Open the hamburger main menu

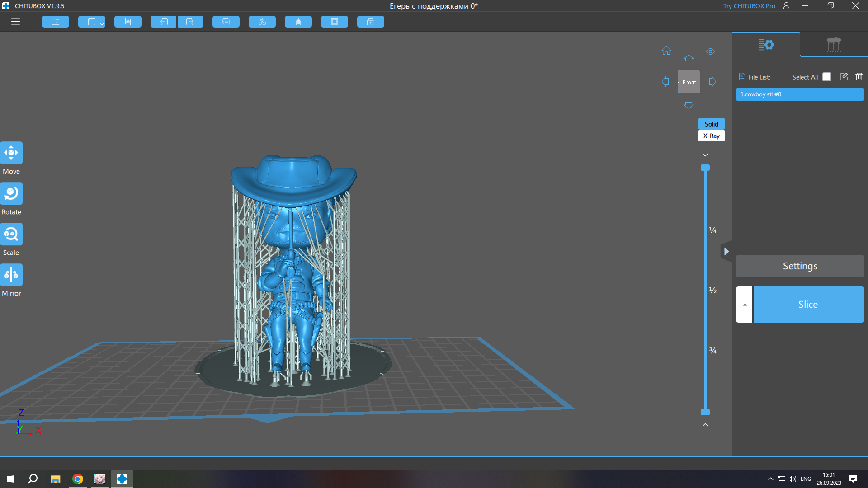point(16,22)
